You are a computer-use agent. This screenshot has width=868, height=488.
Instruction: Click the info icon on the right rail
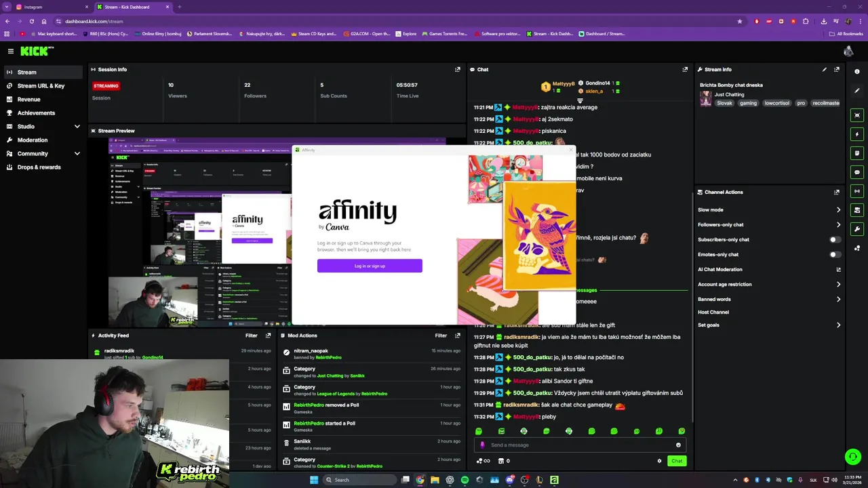(x=857, y=72)
